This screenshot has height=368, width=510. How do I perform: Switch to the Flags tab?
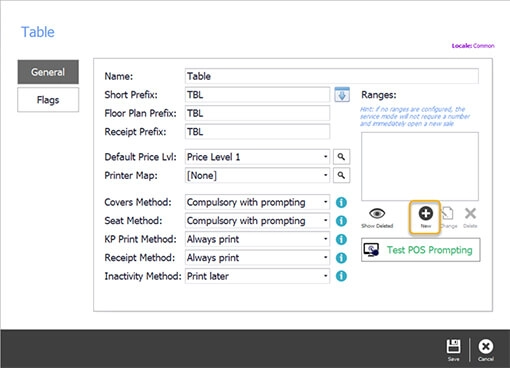coord(48,100)
